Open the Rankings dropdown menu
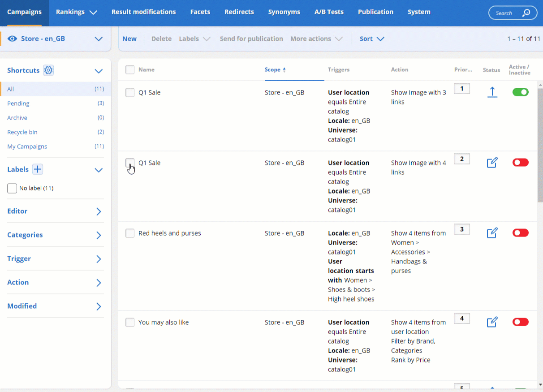Viewport: 543px width, 392px height. point(77,12)
